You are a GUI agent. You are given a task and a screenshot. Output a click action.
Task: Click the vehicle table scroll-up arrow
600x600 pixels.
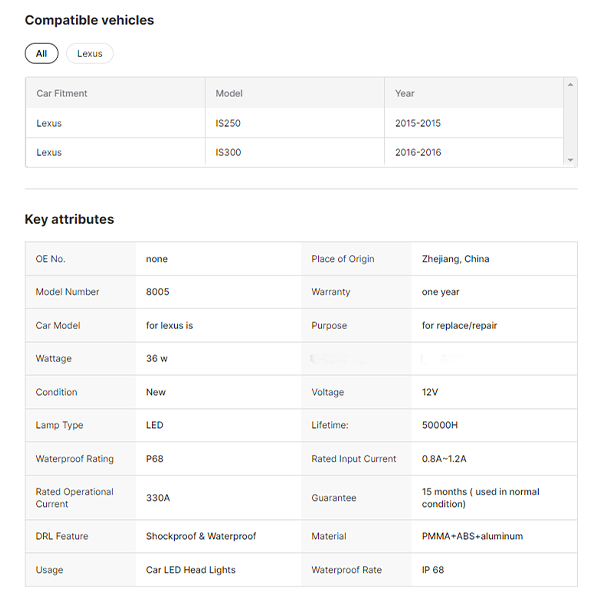571,84
